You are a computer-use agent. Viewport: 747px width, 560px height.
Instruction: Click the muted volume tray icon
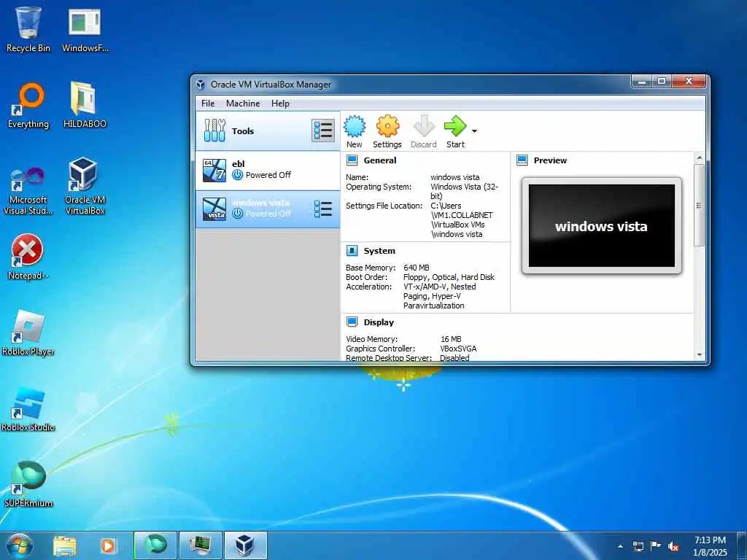(x=673, y=546)
